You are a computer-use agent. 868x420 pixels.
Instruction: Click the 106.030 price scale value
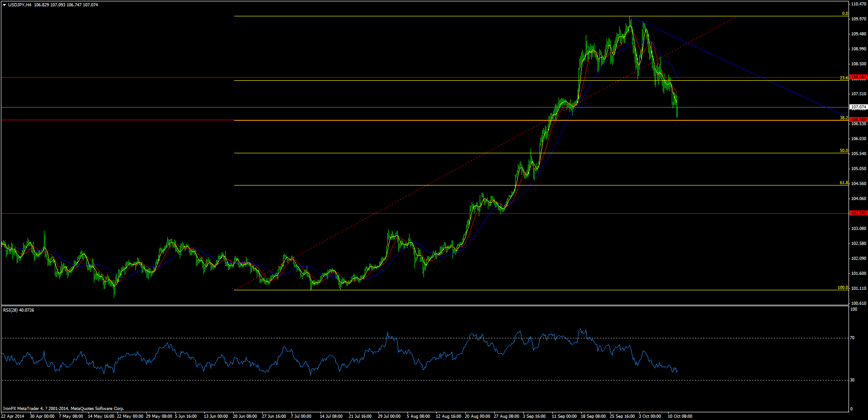tap(859, 139)
